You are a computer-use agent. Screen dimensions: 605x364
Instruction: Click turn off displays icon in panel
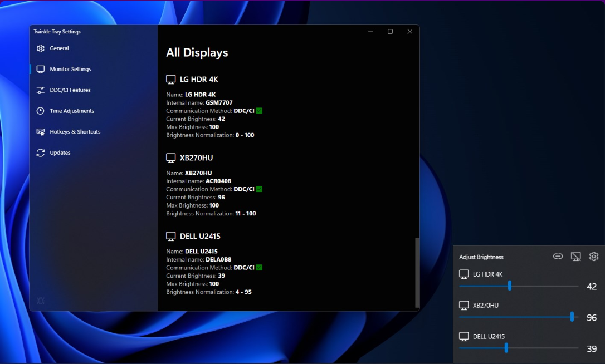coord(575,257)
